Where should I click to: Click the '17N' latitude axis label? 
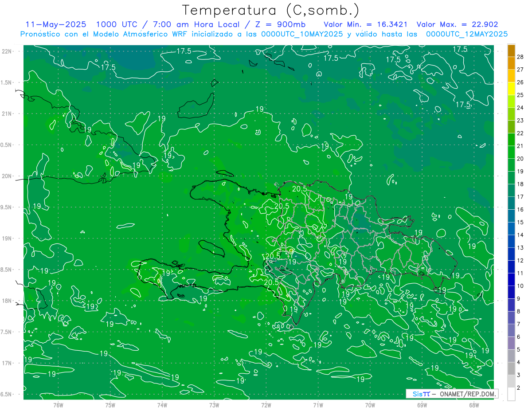coord(8,363)
